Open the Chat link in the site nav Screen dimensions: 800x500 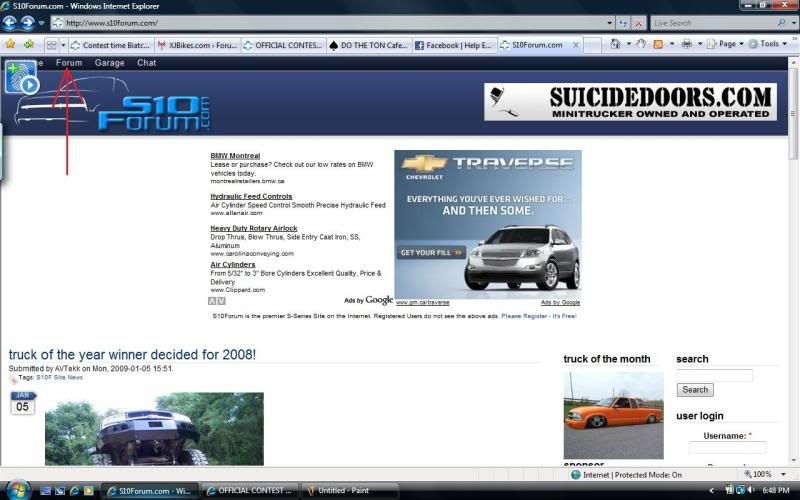tap(146, 63)
